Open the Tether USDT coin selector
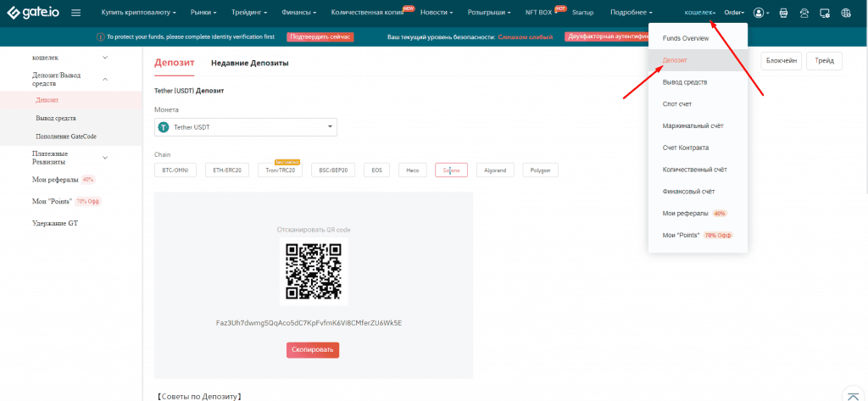 [x=246, y=127]
